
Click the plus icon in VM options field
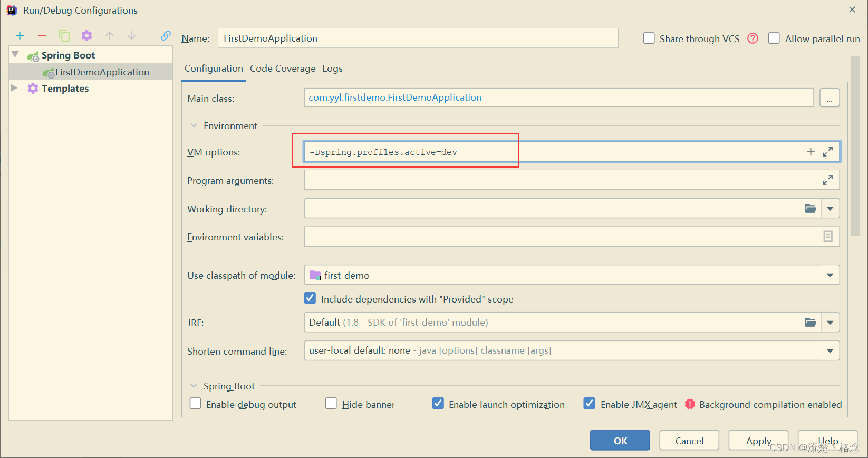click(x=811, y=152)
